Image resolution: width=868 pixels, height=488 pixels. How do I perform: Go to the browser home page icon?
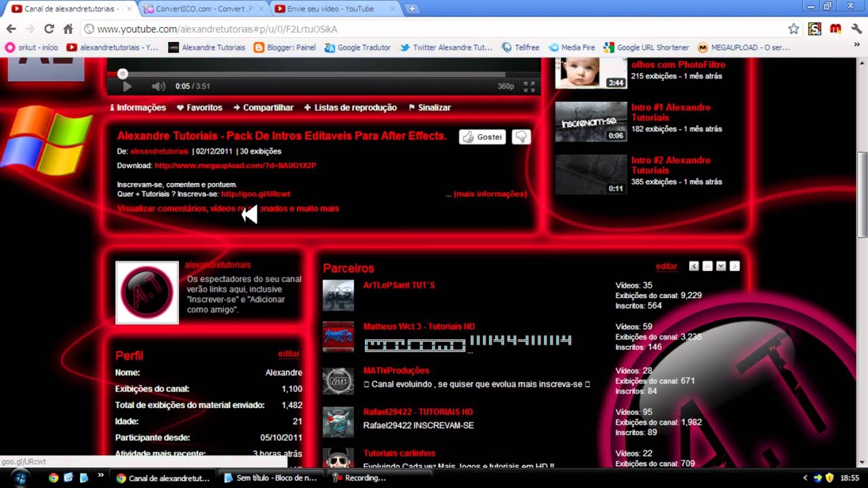point(68,29)
